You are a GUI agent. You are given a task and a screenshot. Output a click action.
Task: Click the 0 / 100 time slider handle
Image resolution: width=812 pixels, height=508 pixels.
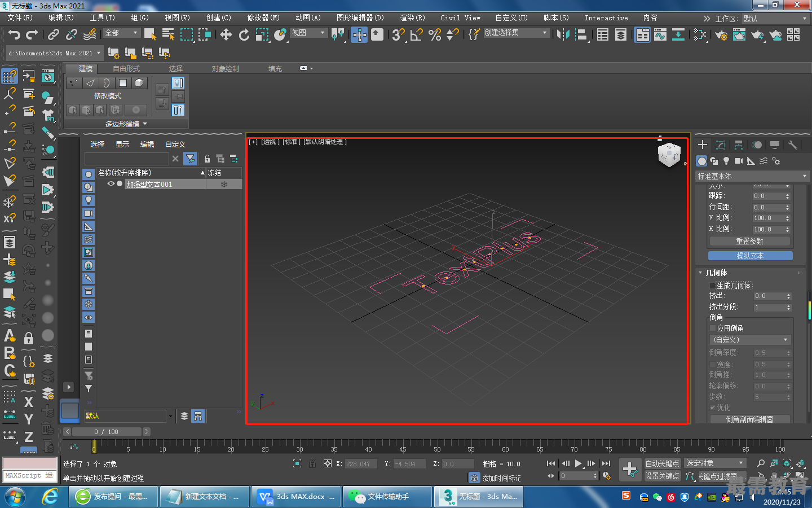tap(105, 432)
